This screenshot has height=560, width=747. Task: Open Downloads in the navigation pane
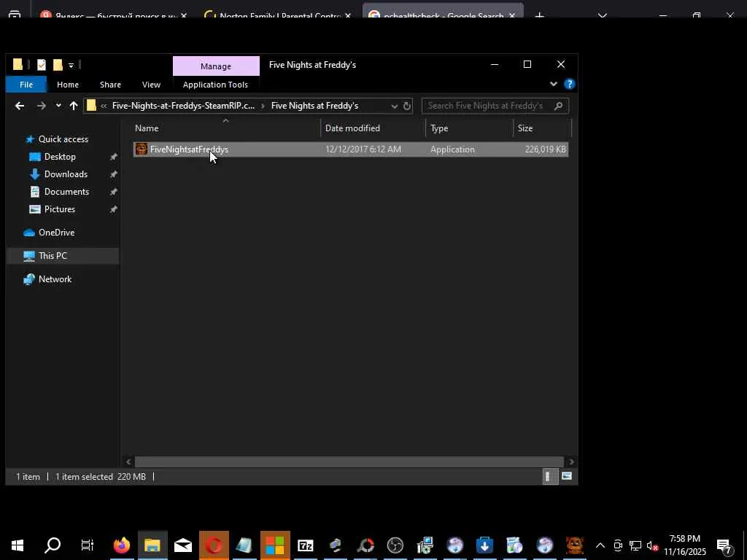pos(66,174)
